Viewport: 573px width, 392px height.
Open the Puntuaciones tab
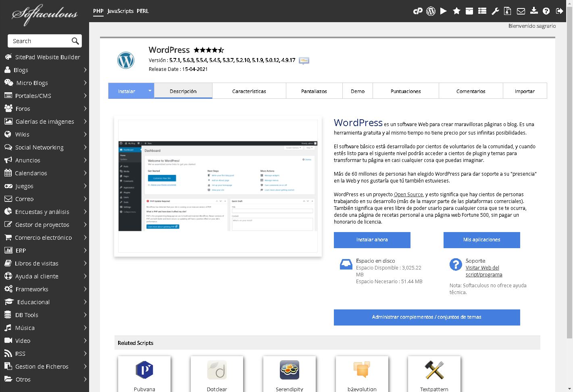[406, 91]
